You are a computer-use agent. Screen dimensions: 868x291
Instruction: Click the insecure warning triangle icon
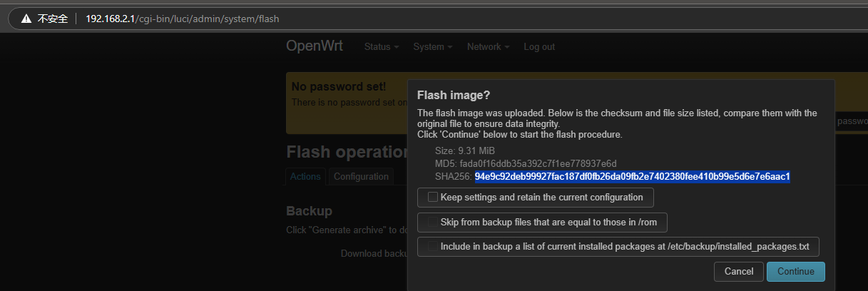tap(26, 19)
